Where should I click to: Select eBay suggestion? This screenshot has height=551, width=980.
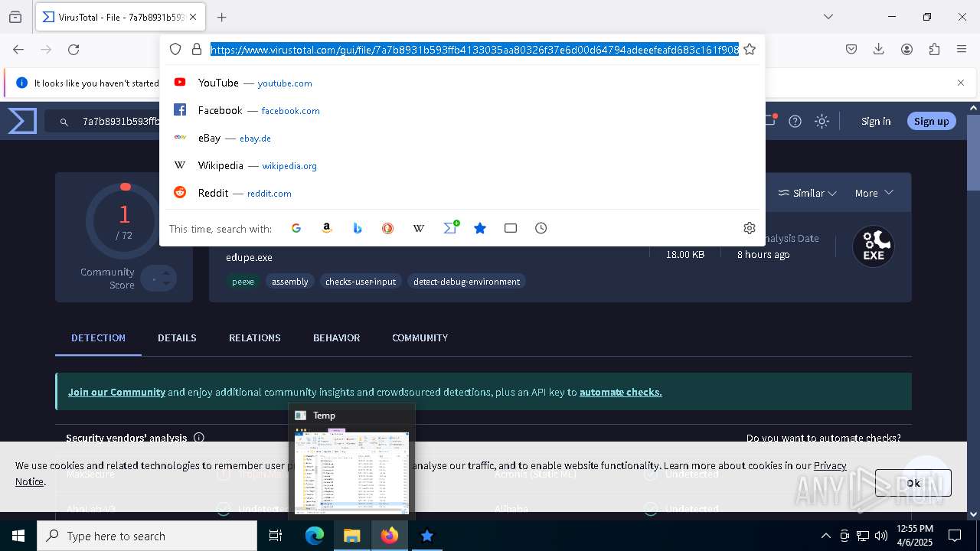pyautogui.click(x=462, y=138)
